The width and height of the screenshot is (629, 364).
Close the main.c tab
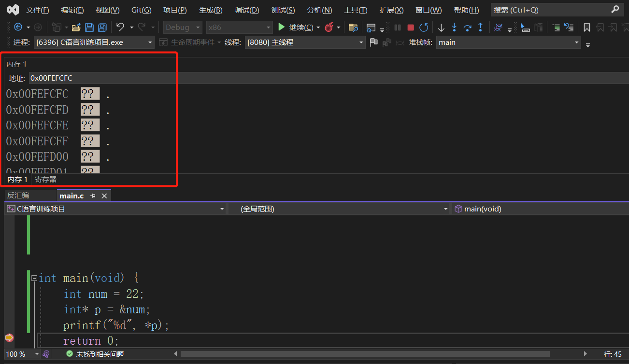pyautogui.click(x=104, y=196)
